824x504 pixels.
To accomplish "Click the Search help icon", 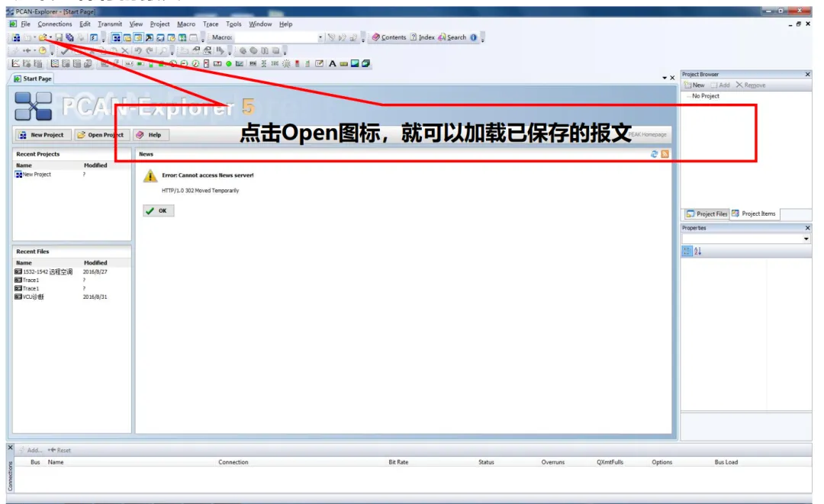I will pos(442,37).
